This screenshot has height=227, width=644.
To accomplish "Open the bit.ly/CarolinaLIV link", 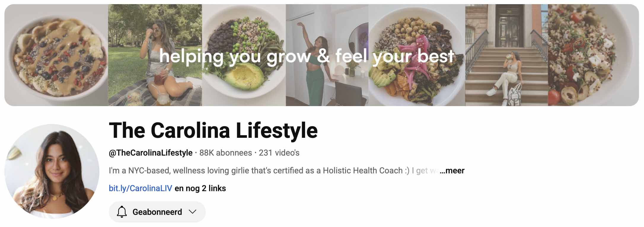I will [x=140, y=188].
